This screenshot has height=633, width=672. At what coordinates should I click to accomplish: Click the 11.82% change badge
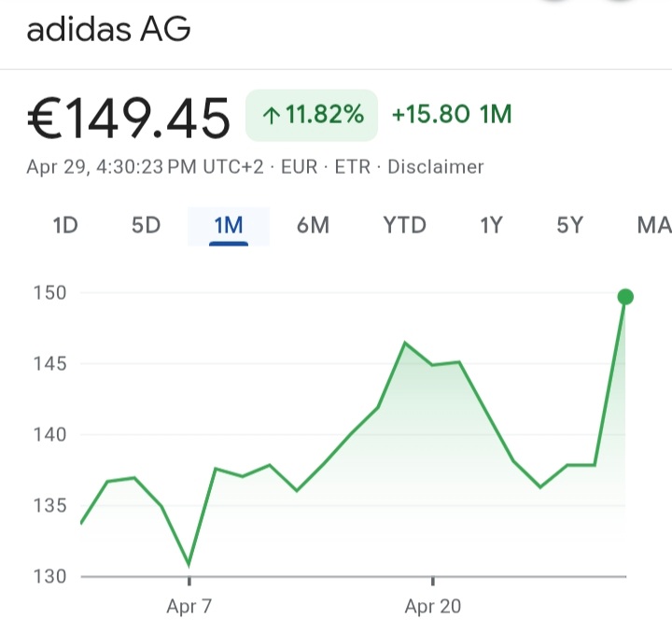(x=311, y=116)
